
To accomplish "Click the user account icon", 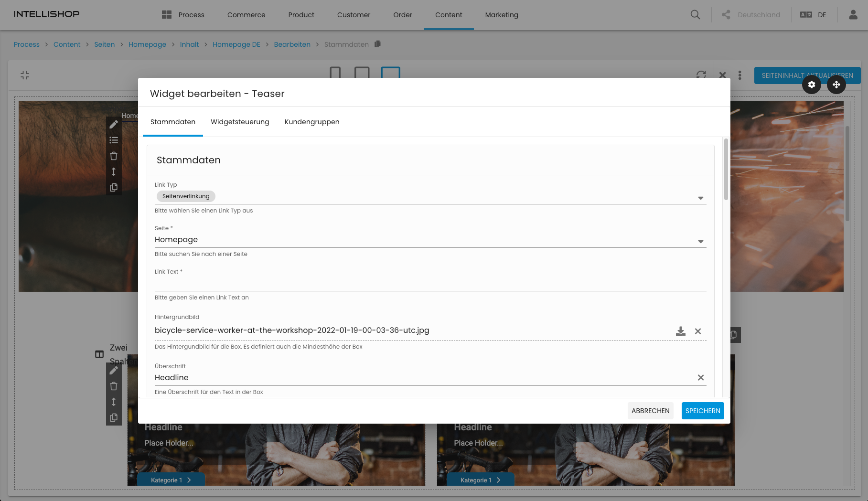I will 853,15.
